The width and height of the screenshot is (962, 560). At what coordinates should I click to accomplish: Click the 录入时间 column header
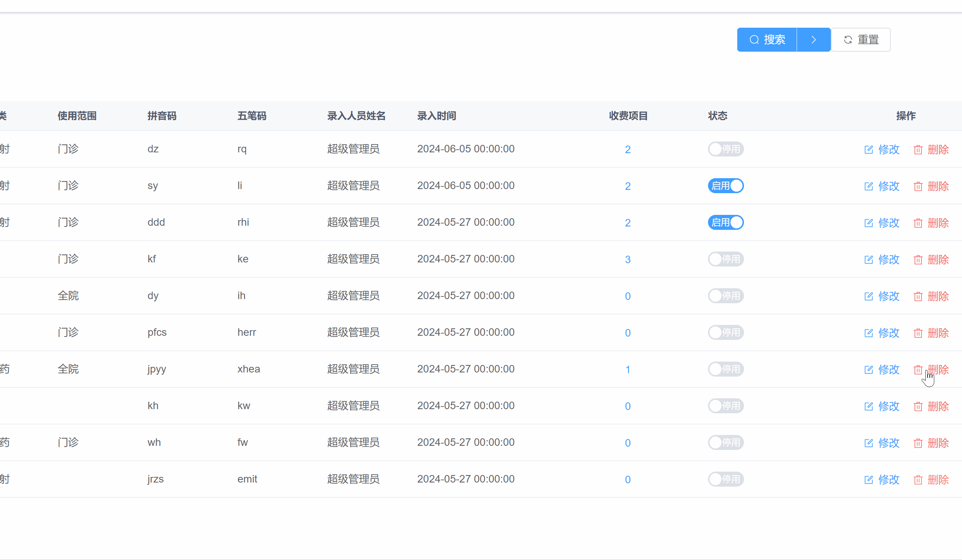click(436, 116)
